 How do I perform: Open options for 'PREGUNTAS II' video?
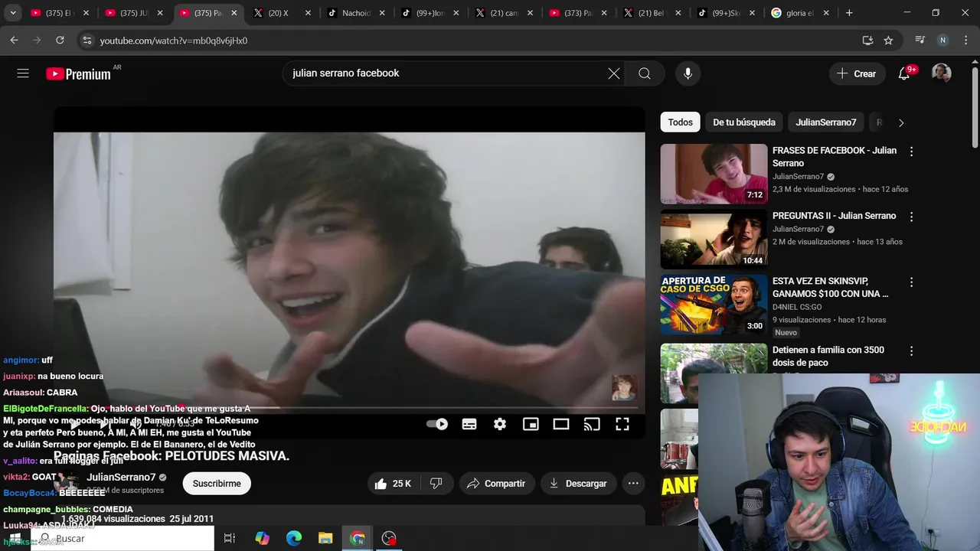click(911, 217)
